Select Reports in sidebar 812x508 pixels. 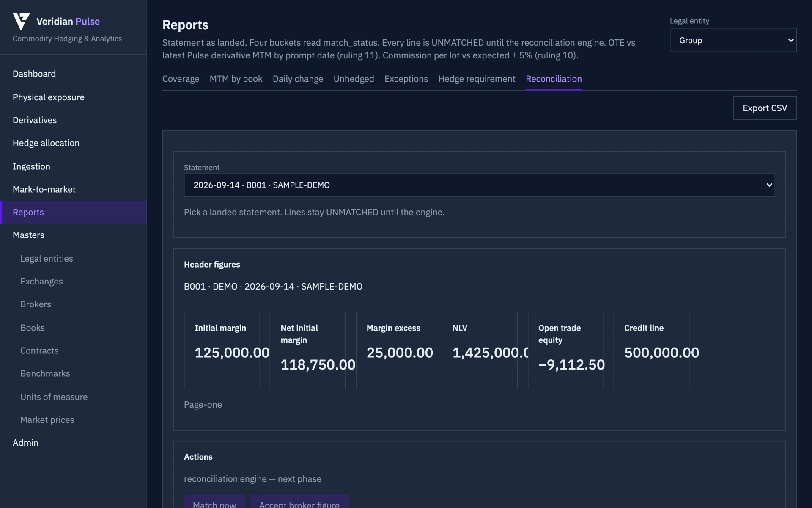coord(74,212)
